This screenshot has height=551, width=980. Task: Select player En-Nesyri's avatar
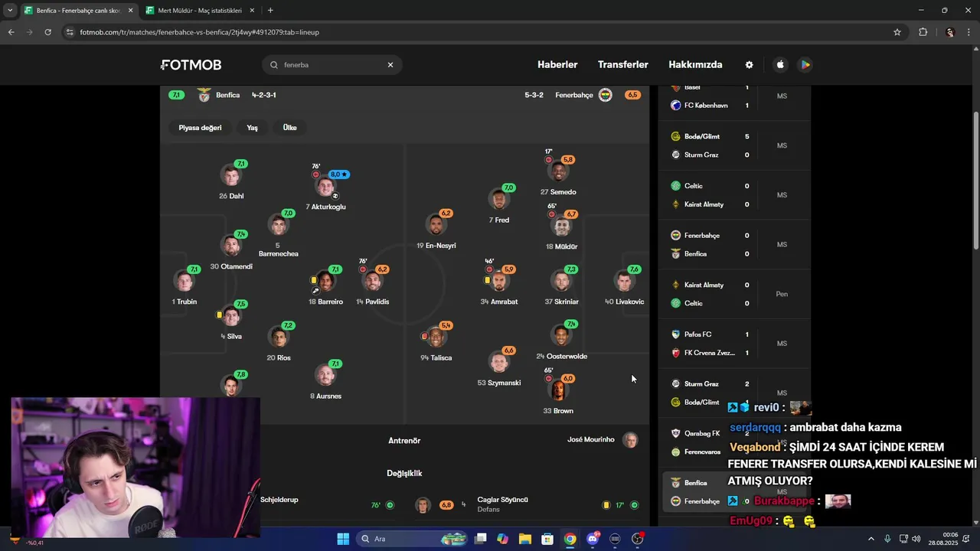436,225
